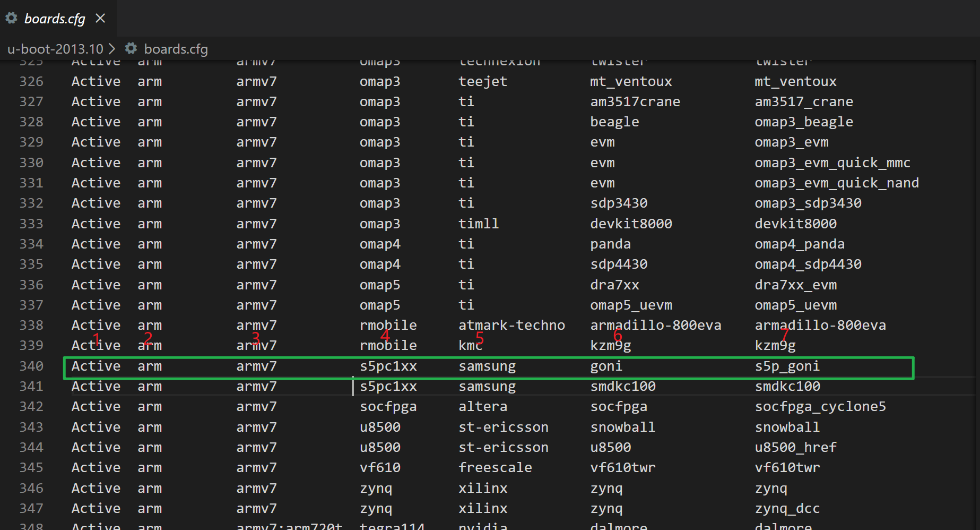Click line number 326 in gutter
This screenshot has height=530, width=980.
31,81
